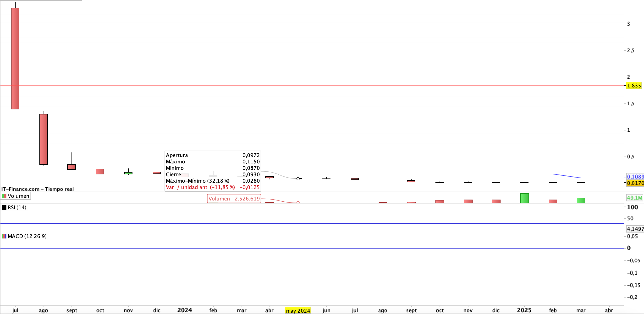Click the IT-Finance.com Tiempo real text
The image size is (644, 314).
pos(38,189)
